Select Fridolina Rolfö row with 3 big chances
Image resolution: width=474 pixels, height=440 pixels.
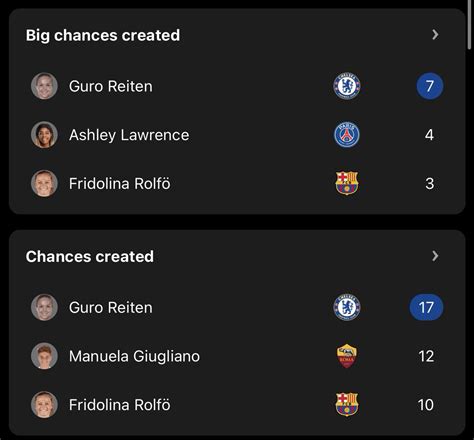tap(237, 183)
